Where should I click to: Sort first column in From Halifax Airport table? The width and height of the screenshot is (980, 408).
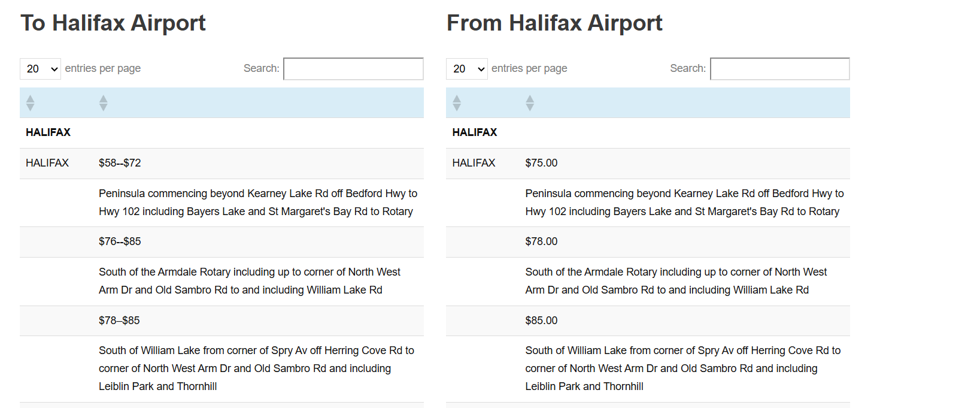457,103
